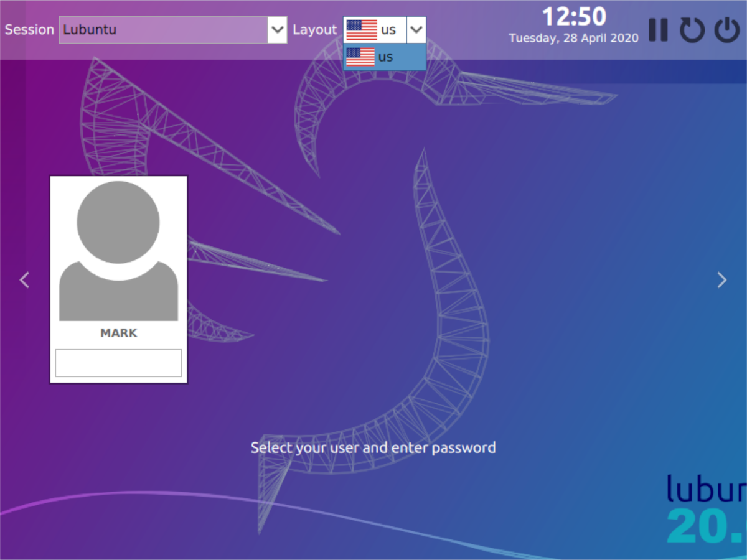Click the US flag in the open layout list

361,57
